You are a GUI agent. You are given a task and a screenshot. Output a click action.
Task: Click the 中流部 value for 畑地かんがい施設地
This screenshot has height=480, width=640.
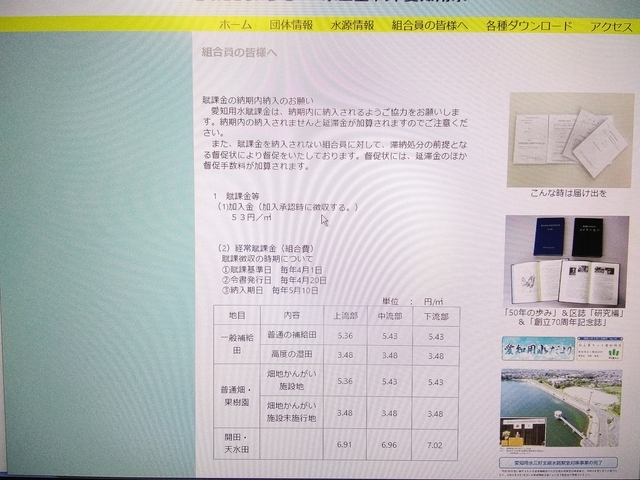point(390,382)
